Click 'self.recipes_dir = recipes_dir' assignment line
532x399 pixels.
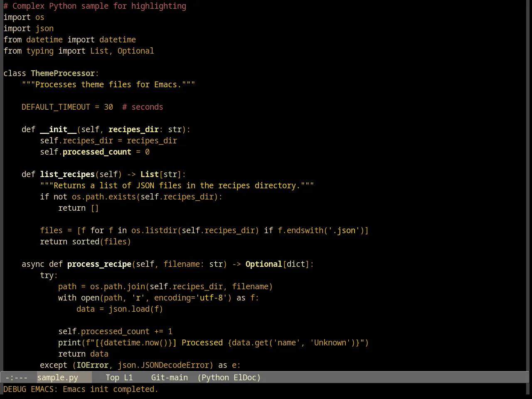click(x=108, y=140)
